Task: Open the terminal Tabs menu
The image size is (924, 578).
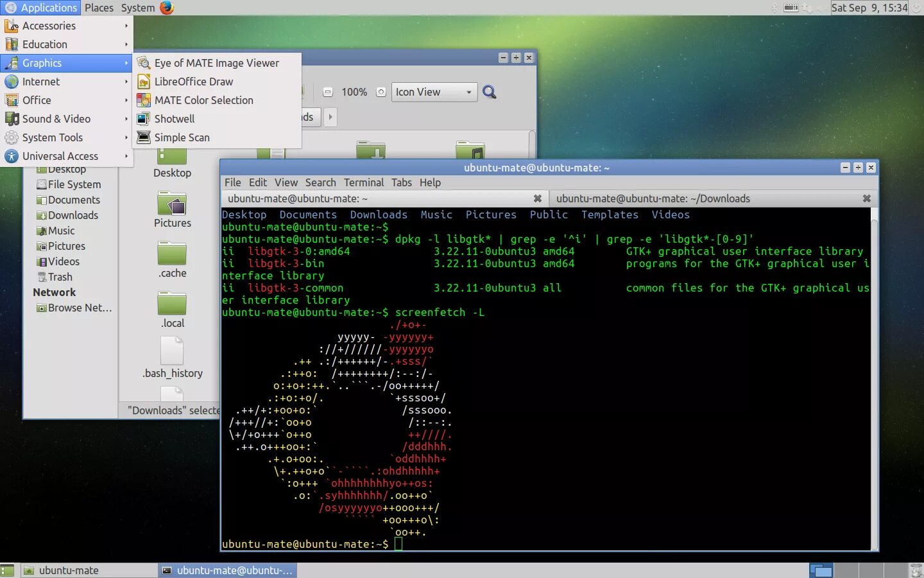Action: pos(402,182)
